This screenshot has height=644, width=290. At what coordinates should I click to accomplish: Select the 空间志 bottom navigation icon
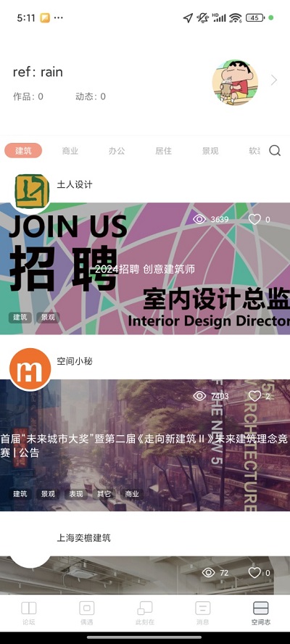click(261, 608)
